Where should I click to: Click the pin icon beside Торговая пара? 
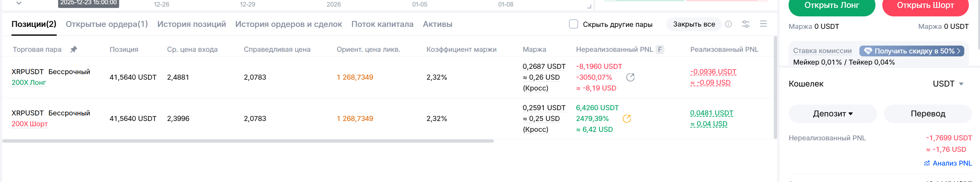coord(74,49)
